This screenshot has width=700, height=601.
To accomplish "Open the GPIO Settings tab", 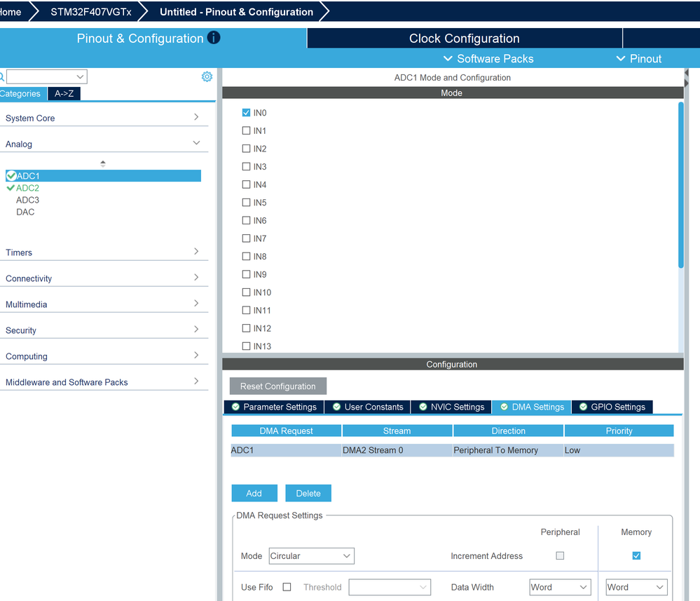I will (612, 407).
